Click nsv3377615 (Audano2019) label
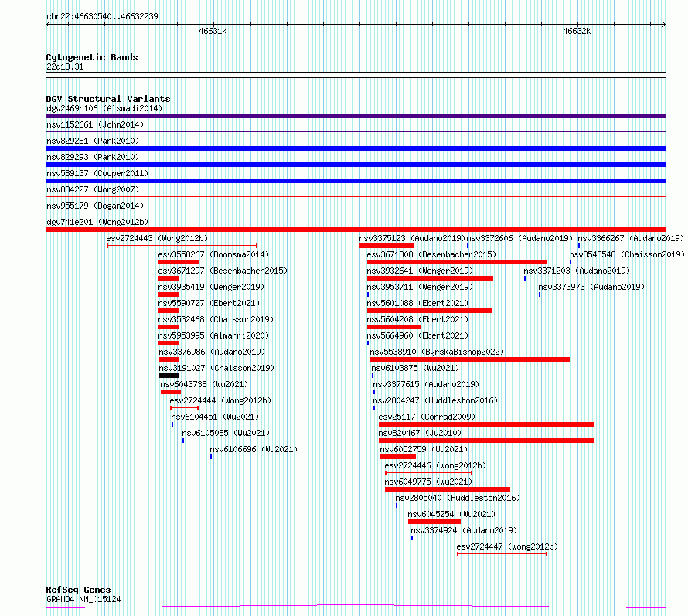The width and height of the screenshot is (688, 616). (x=426, y=384)
